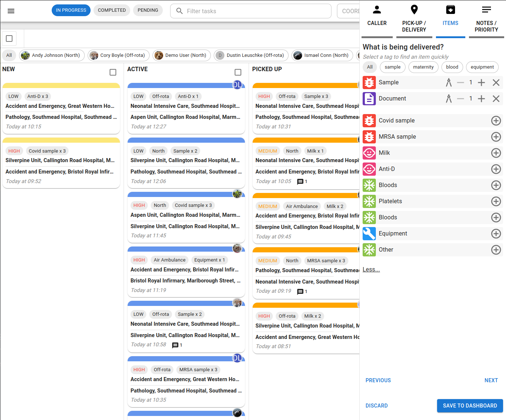Collapse the item list via Less link
506x420 pixels.
pos(371,269)
